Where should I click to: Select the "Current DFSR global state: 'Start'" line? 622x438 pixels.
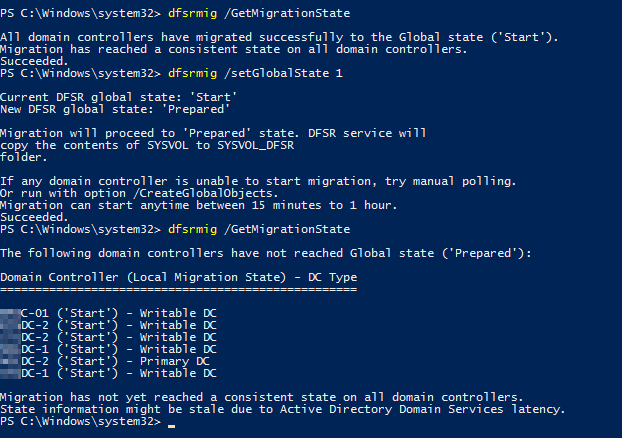[119, 97]
